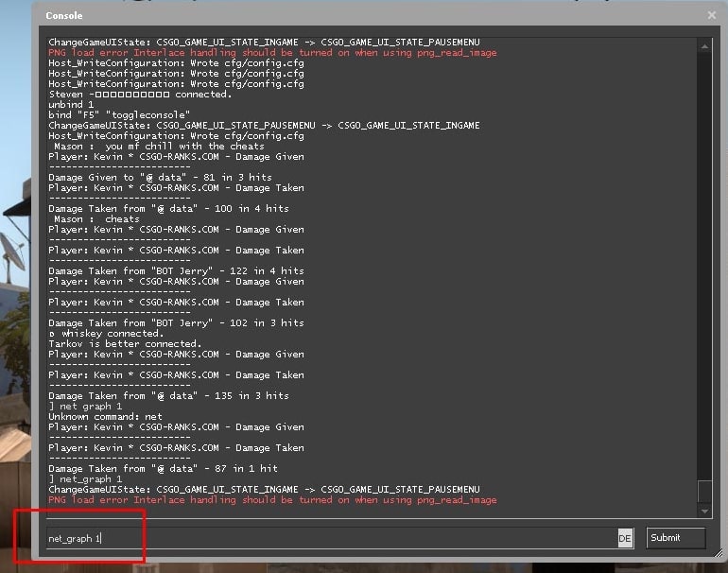Click the "] net graph 1" entry
This screenshot has height=573, width=728.
(x=85, y=407)
